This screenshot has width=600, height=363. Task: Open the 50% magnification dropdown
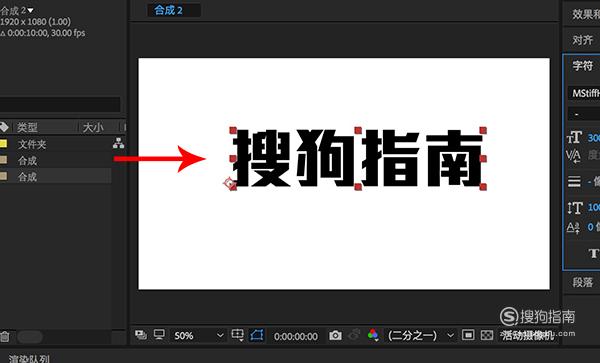[x=198, y=336]
